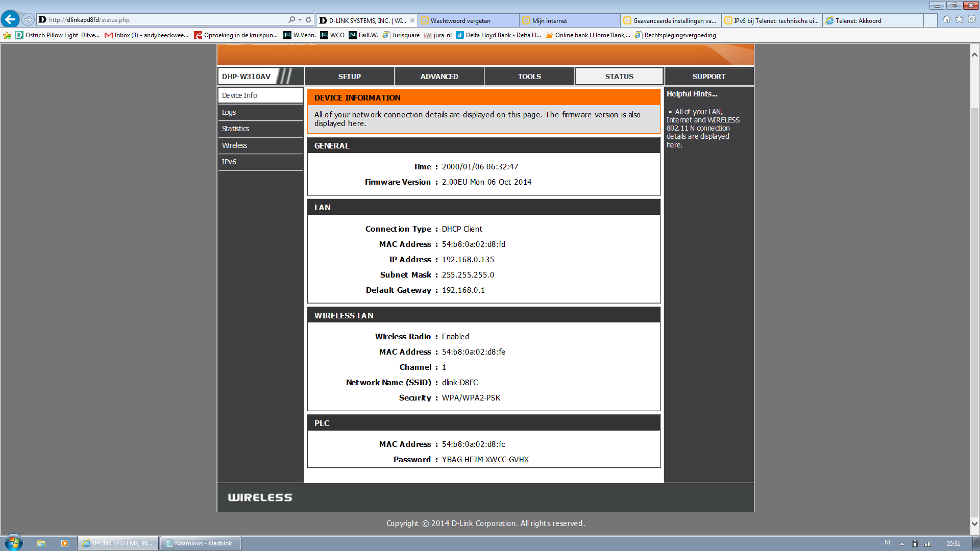Close the D-LINK SYSTEMS browser tab
This screenshot has width=980, height=551.
[412, 20]
